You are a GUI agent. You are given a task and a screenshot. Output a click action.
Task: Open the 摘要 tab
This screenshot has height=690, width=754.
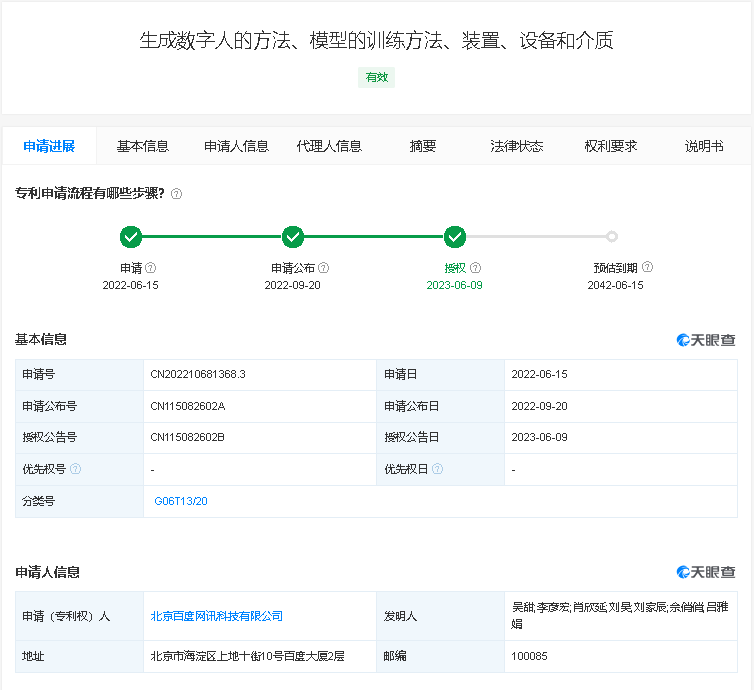(423, 146)
